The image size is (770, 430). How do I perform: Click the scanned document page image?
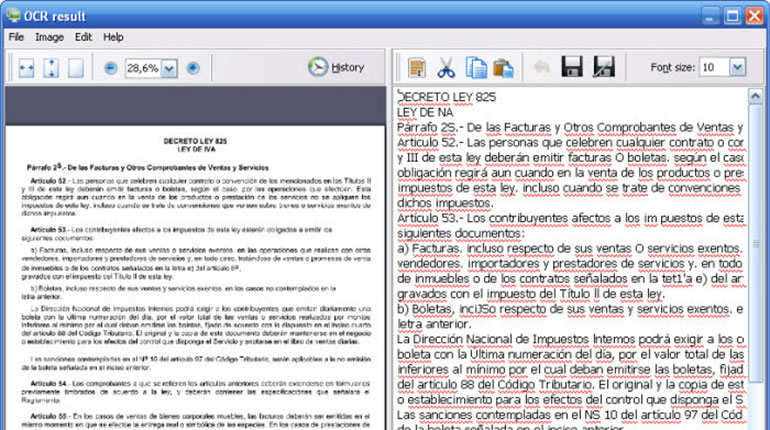pyautogui.click(x=195, y=278)
